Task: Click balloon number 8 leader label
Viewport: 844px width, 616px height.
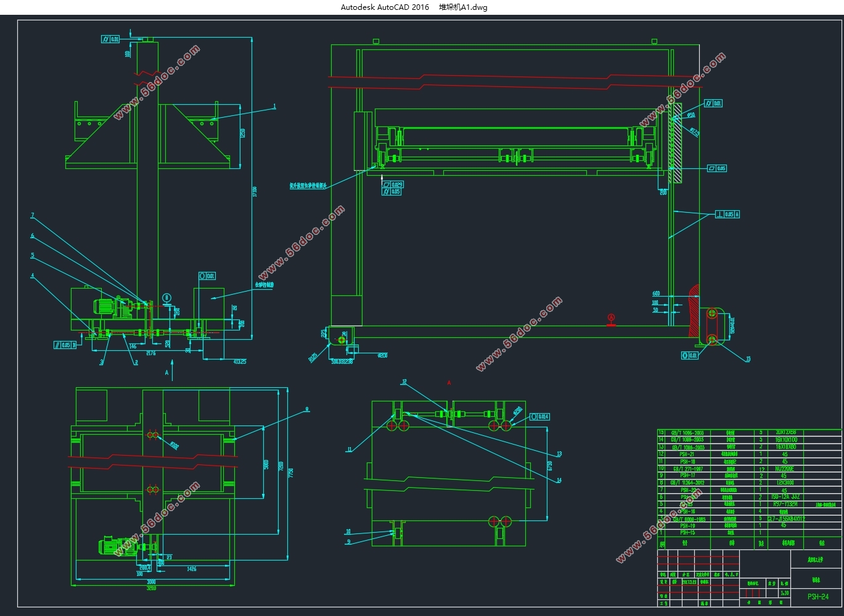Action: 307,409
